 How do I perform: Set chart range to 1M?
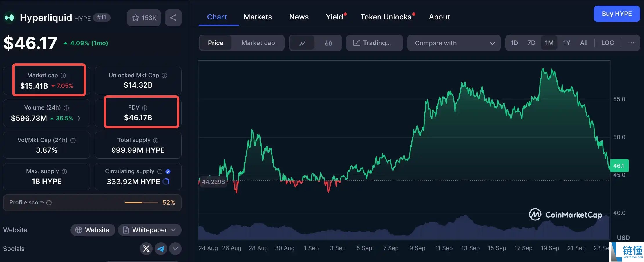(549, 43)
